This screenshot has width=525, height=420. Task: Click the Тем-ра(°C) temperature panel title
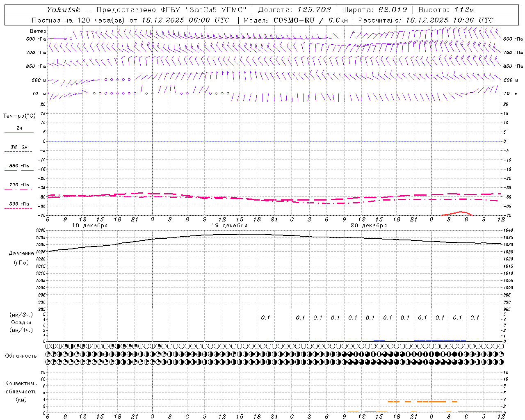(19, 116)
